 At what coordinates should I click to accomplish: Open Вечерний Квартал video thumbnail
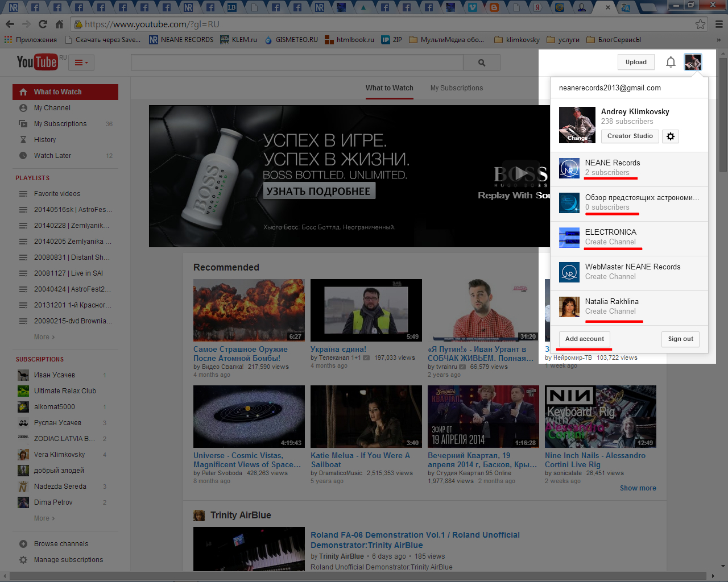click(x=483, y=417)
